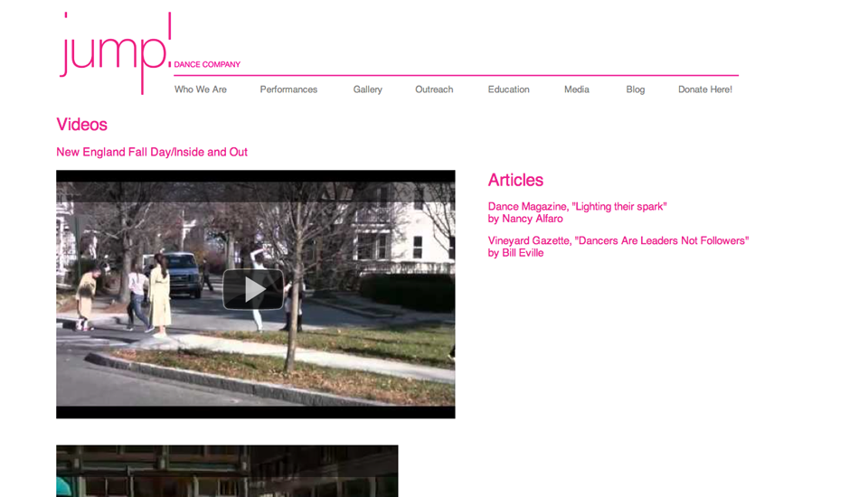This screenshot has width=868, height=497.
Task: Open the Who We Are menu
Action: tap(200, 89)
